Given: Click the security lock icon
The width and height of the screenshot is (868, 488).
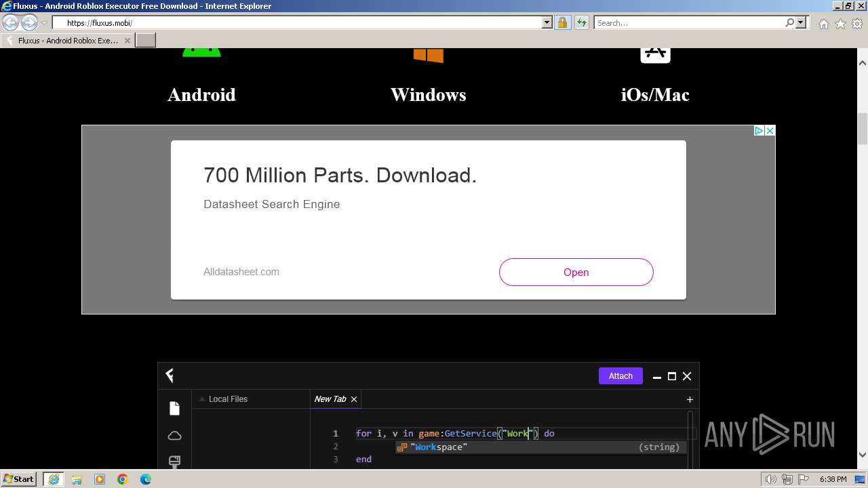Looking at the screenshot, I should (562, 23).
